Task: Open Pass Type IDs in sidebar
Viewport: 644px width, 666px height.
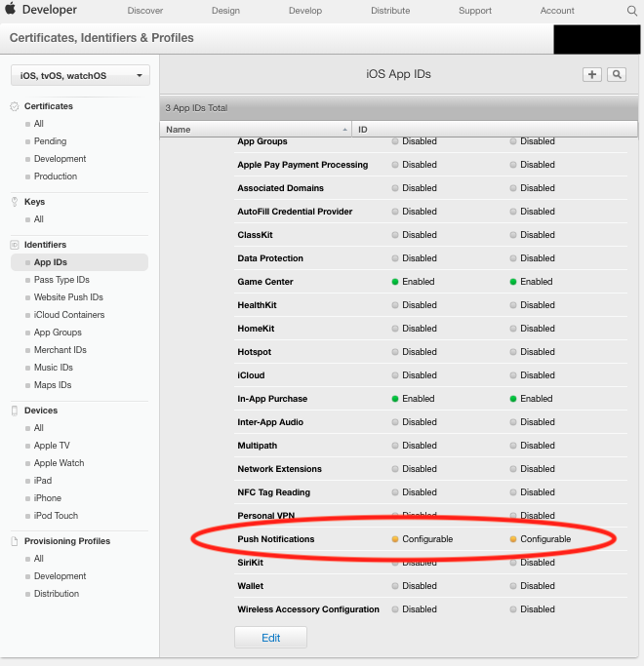Action: pyautogui.click(x=61, y=280)
